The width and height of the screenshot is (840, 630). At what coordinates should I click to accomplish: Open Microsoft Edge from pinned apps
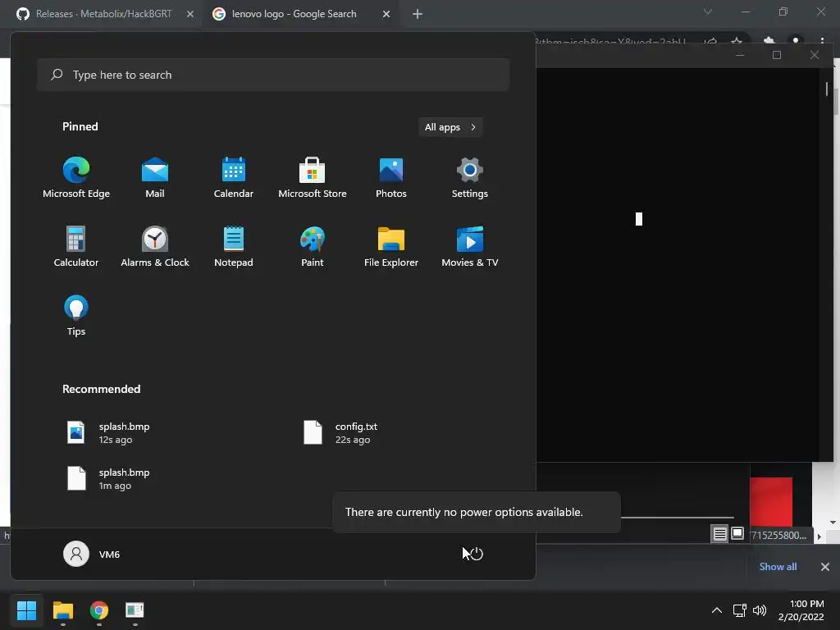[76, 178]
